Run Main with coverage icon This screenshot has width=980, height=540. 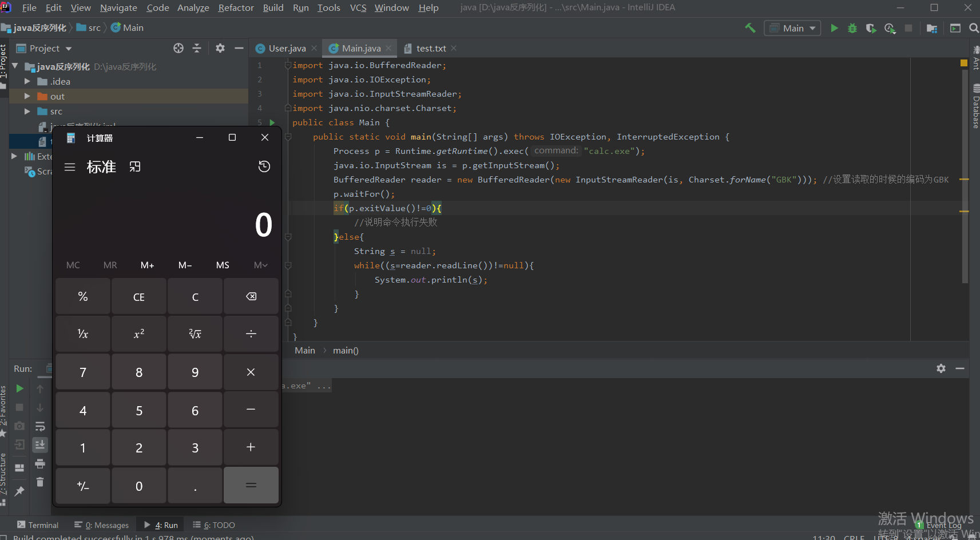[871, 28]
